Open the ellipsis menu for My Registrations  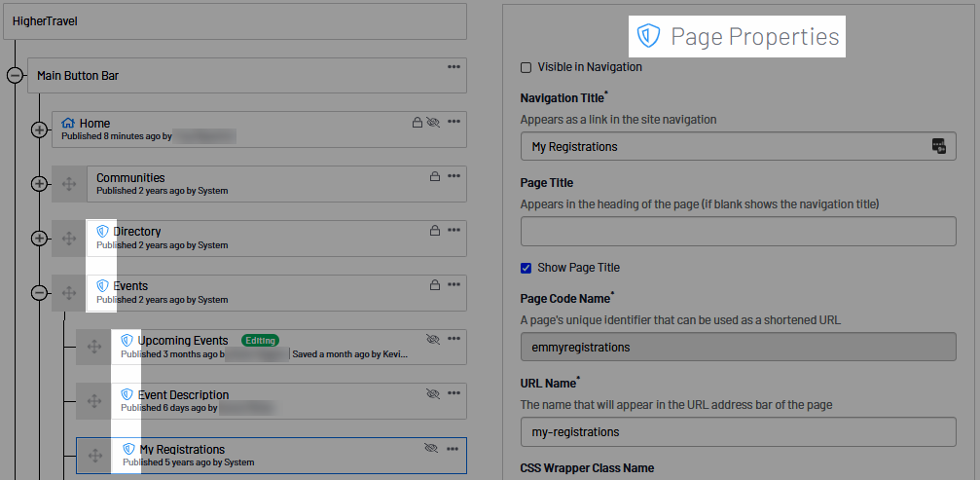[x=454, y=448]
